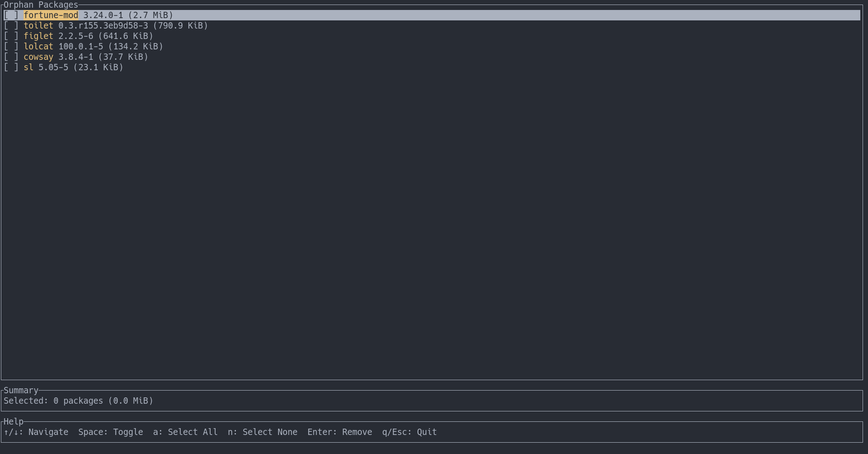Click the q/Esc: Quit hint
Image resolution: width=868 pixels, height=454 pixels.
pyautogui.click(x=409, y=432)
